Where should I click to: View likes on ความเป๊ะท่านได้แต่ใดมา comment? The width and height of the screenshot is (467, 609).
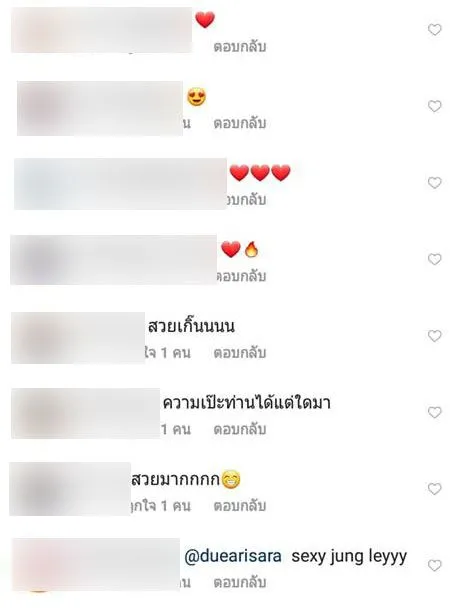click(x=176, y=430)
